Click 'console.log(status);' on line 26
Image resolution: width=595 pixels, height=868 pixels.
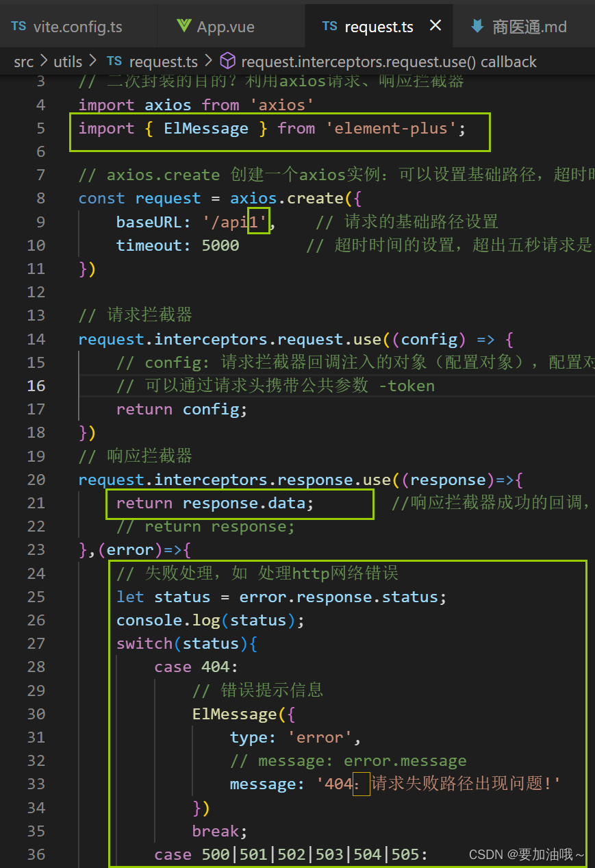click(210, 620)
